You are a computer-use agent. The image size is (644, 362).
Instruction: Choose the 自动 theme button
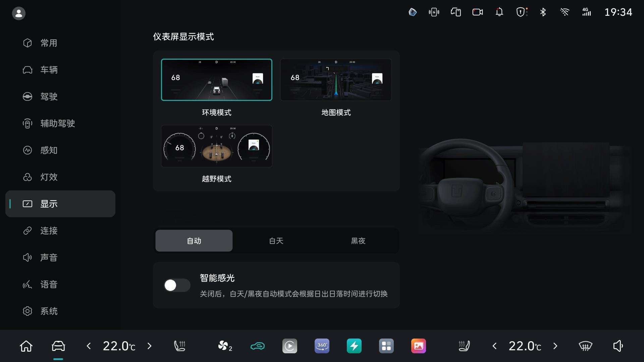194,241
